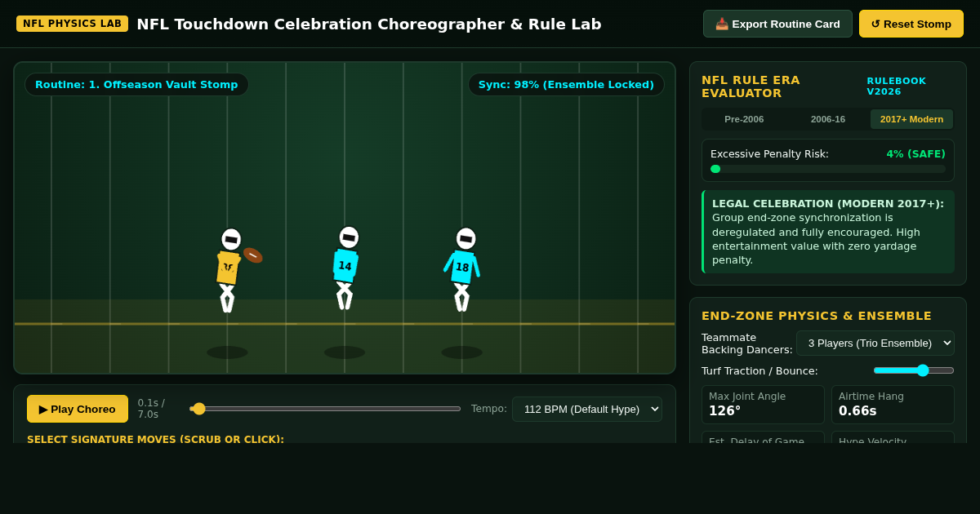Click the brown football in the scene

pyautogui.click(x=252, y=255)
